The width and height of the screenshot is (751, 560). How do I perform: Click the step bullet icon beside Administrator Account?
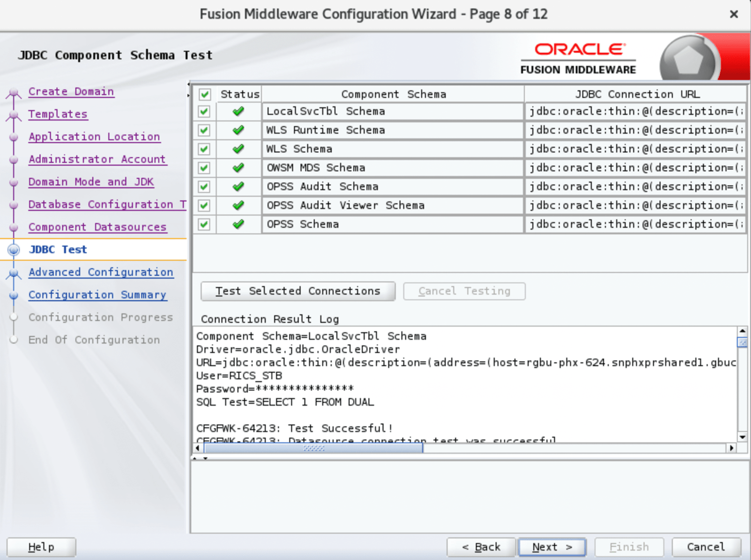tap(14, 160)
